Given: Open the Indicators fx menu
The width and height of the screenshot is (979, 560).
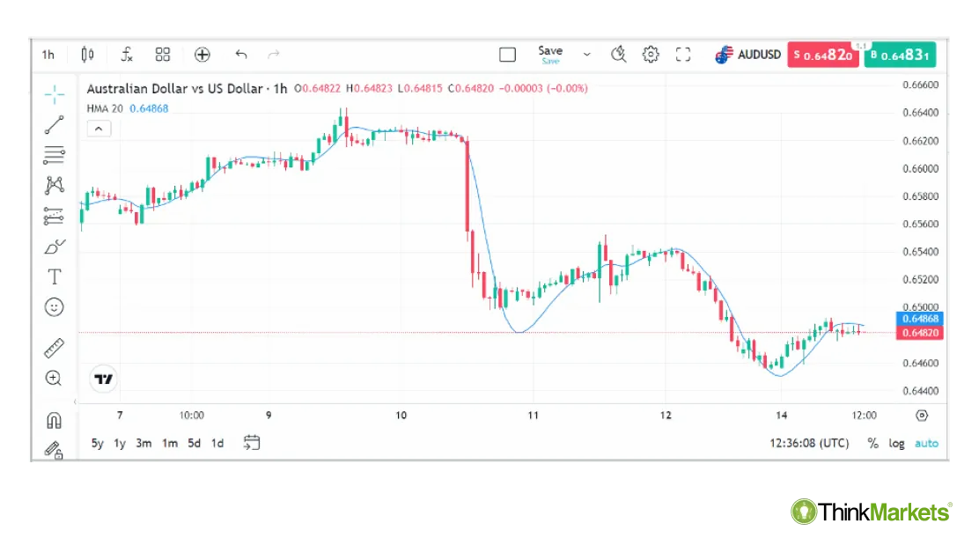Looking at the screenshot, I should coord(126,55).
